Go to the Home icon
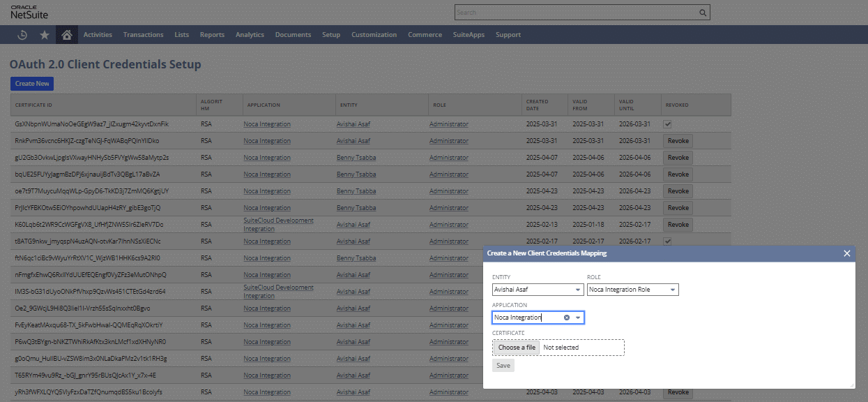The width and height of the screenshot is (868, 402). tap(67, 35)
